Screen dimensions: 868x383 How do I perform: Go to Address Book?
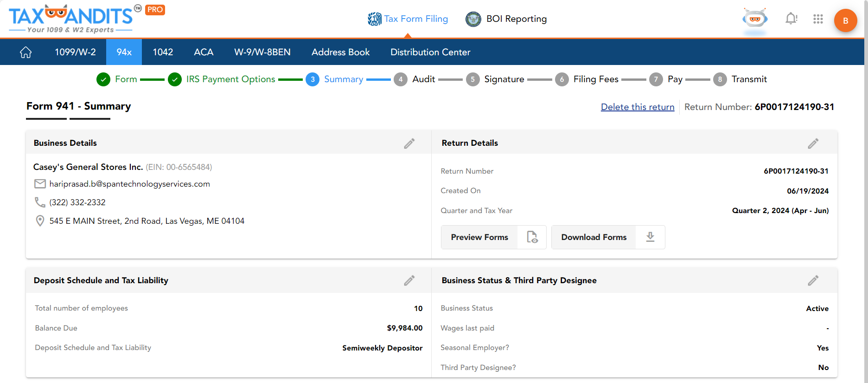pyautogui.click(x=340, y=52)
